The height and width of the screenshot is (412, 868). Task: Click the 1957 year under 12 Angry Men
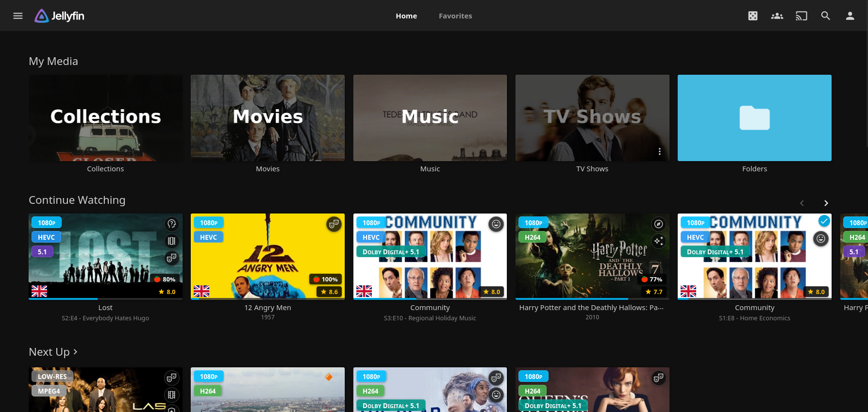pos(268,317)
